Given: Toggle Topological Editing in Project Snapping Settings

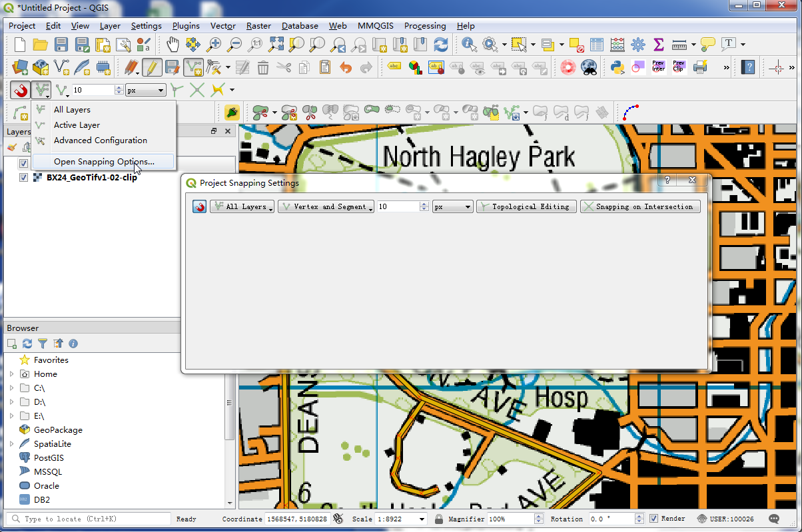Looking at the screenshot, I should click(526, 207).
